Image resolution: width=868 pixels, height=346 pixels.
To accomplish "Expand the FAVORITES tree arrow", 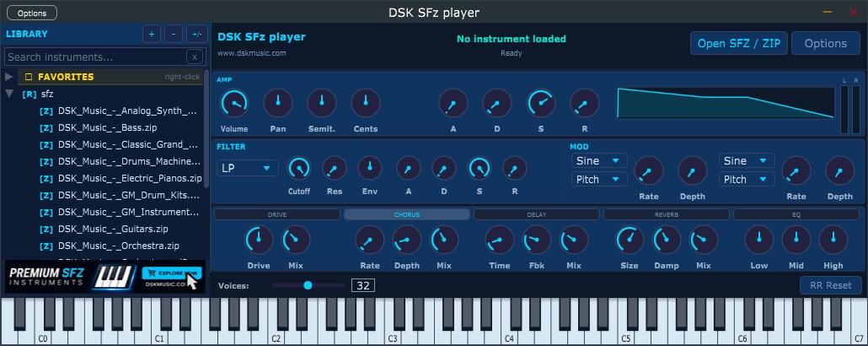I will 9,77.
